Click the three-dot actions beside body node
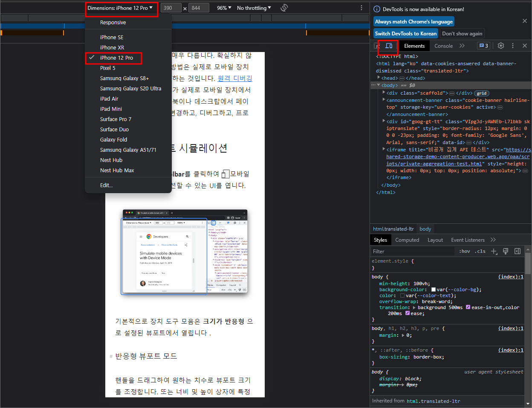The width and height of the screenshot is (532, 408). coord(373,85)
